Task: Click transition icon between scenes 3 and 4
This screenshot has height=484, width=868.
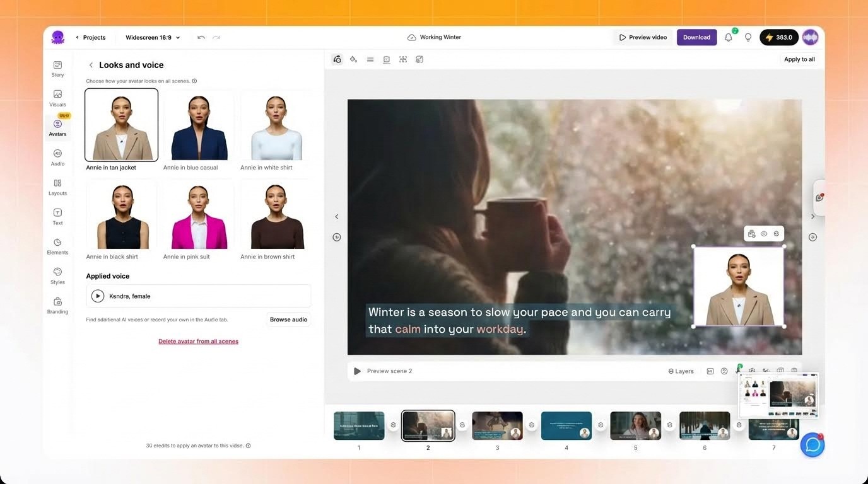Action: click(532, 425)
